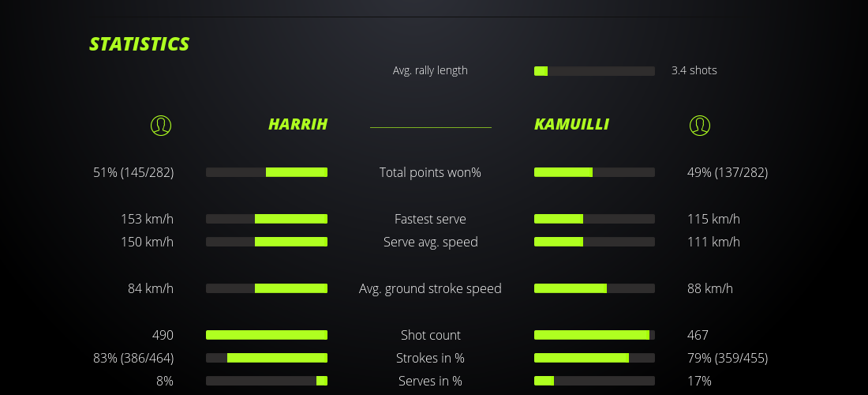The width and height of the screenshot is (868, 395).
Task: Click the 3.4 shots value
Action: [x=694, y=70]
